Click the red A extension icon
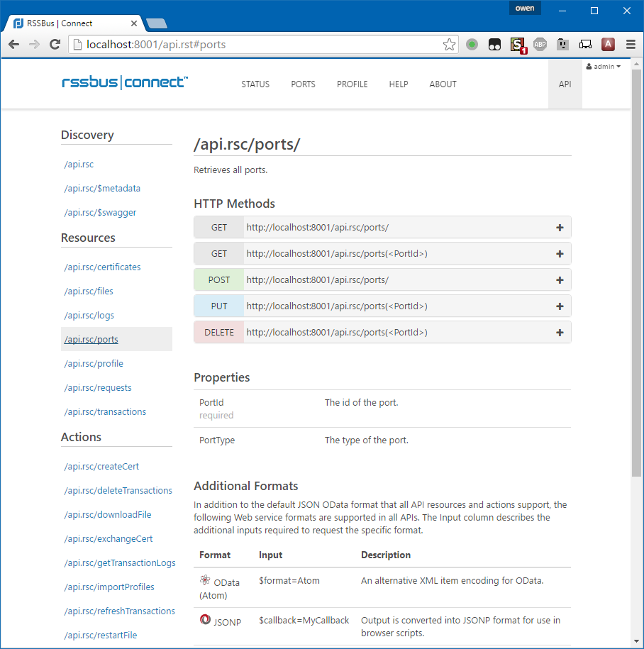The height and width of the screenshot is (649, 644). point(608,44)
